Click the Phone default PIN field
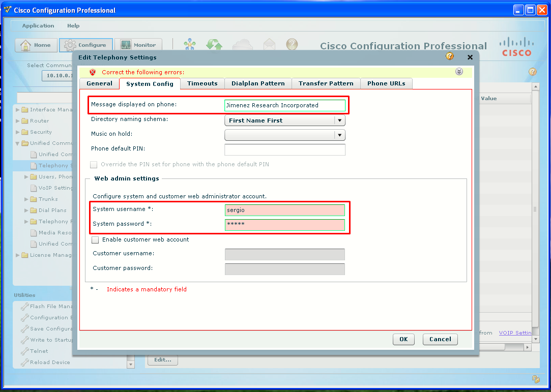Image resolution: width=551 pixels, height=392 pixels. point(285,149)
